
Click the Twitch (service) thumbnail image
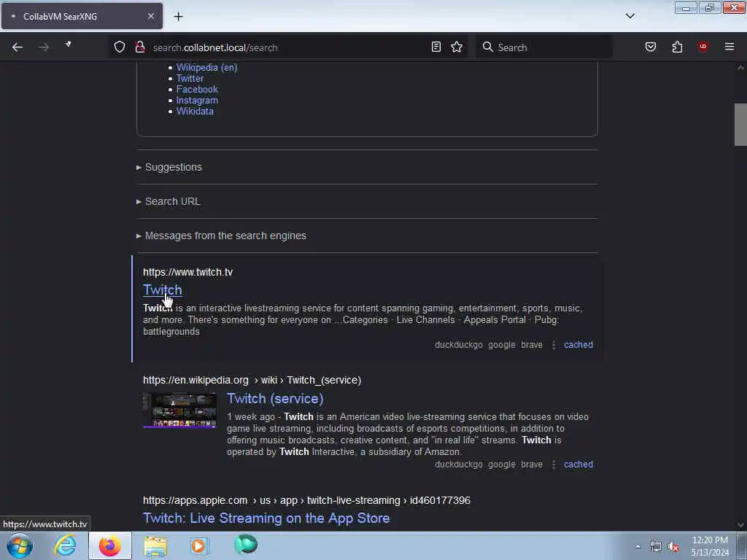click(x=179, y=410)
